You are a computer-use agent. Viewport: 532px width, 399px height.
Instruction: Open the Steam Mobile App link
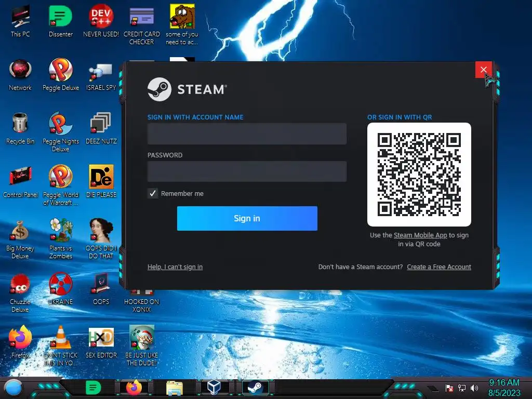(x=420, y=235)
